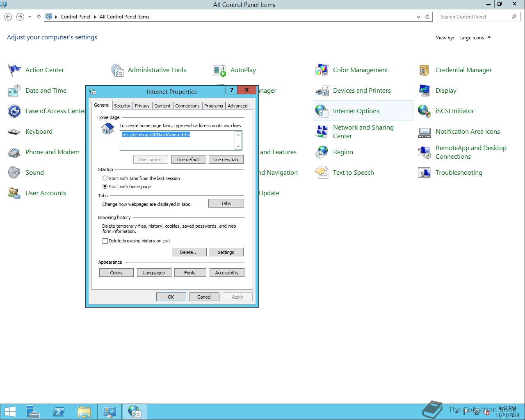Click Cancel in Internet Properties
525x420 pixels.
pyautogui.click(x=204, y=297)
